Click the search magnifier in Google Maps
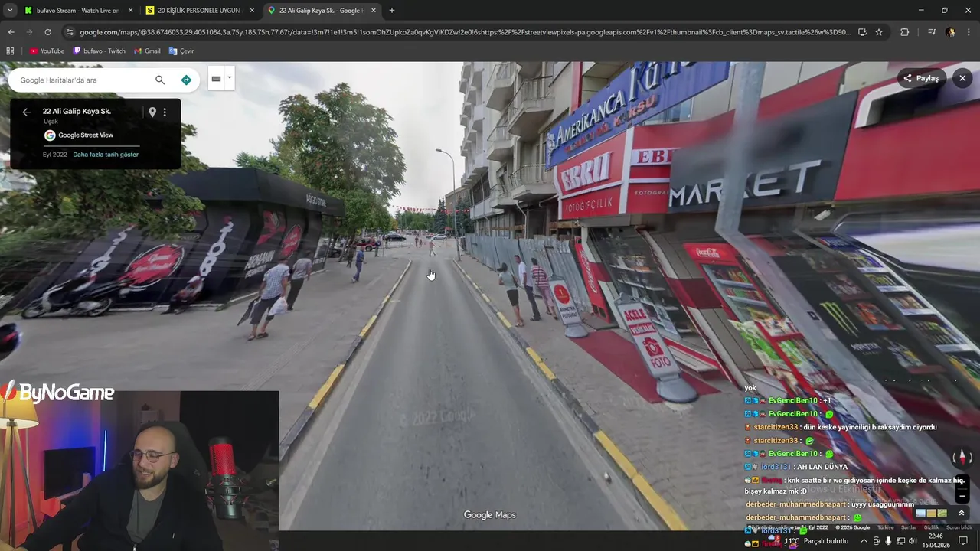 click(x=160, y=80)
